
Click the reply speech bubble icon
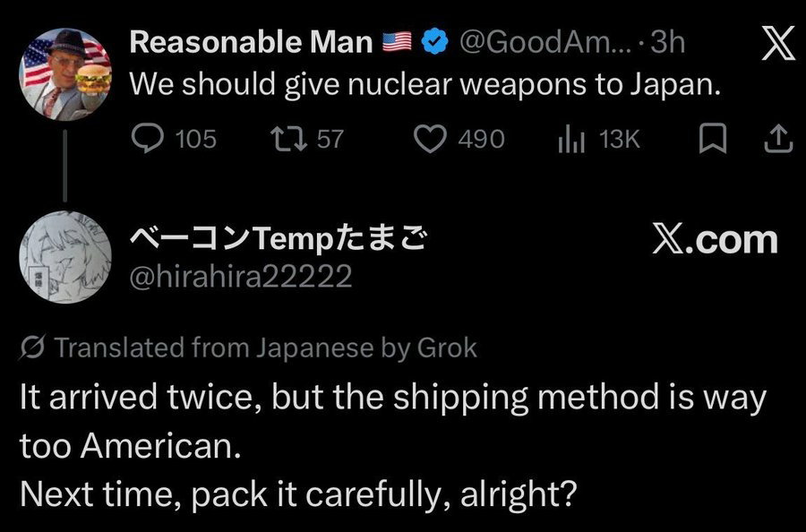pos(146,139)
